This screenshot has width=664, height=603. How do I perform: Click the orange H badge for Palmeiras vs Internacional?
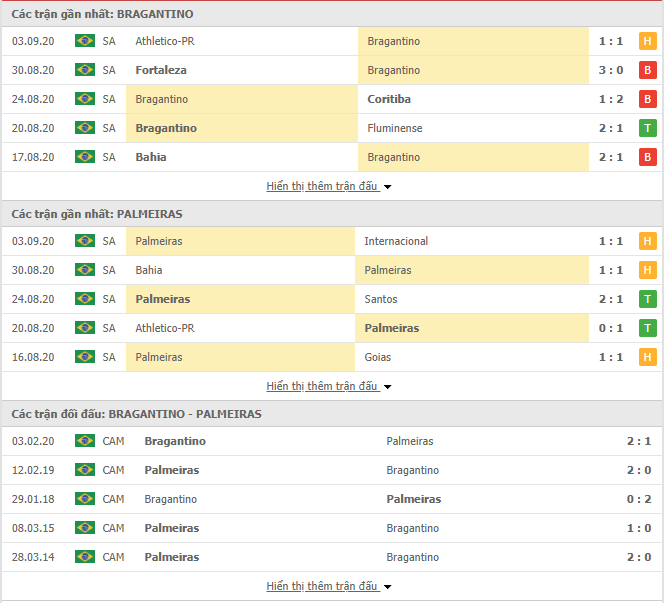(x=647, y=241)
